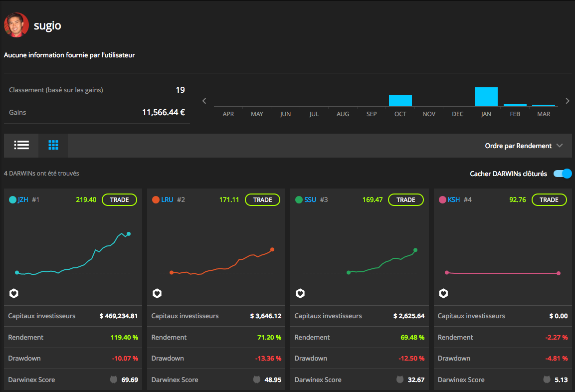Go to next months in gains chart
Screen dimensions: 575x392
(568, 101)
